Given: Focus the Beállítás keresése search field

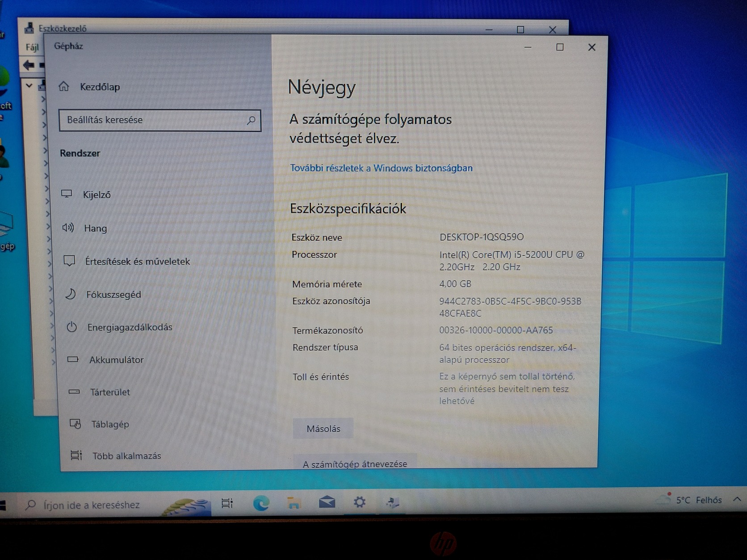Looking at the screenshot, I should [x=159, y=120].
